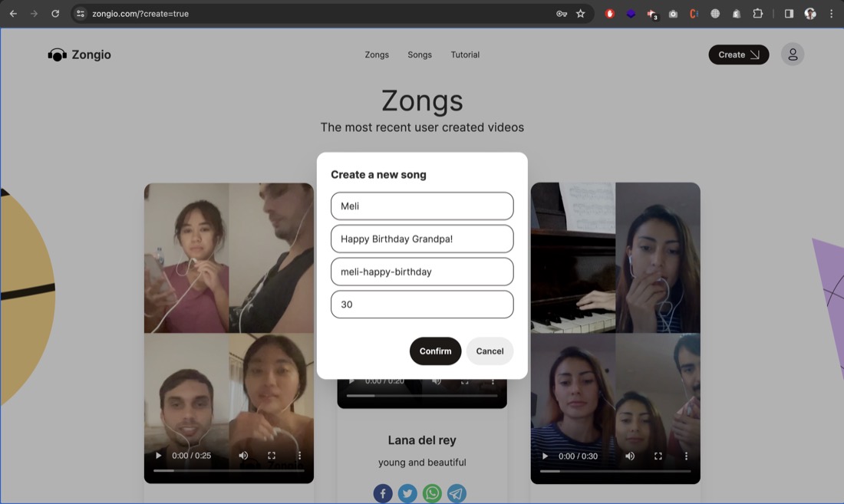The width and height of the screenshot is (844, 504).
Task: Open the Chrome three-dot menu
Action: click(831, 14)
